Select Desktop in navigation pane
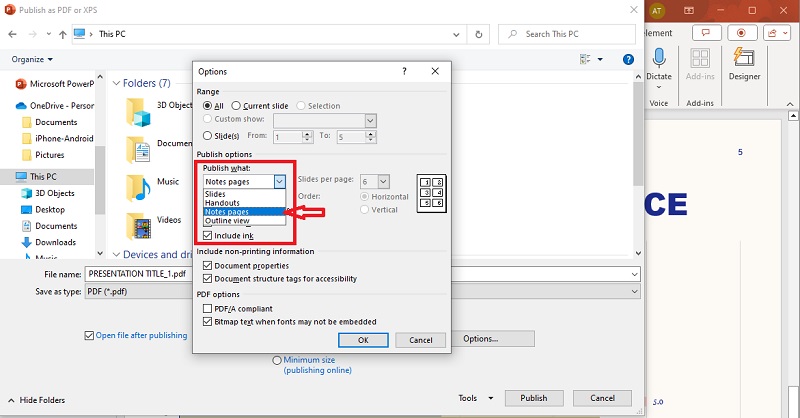Screen dimensions: 800x418 (x=42, y=210)
